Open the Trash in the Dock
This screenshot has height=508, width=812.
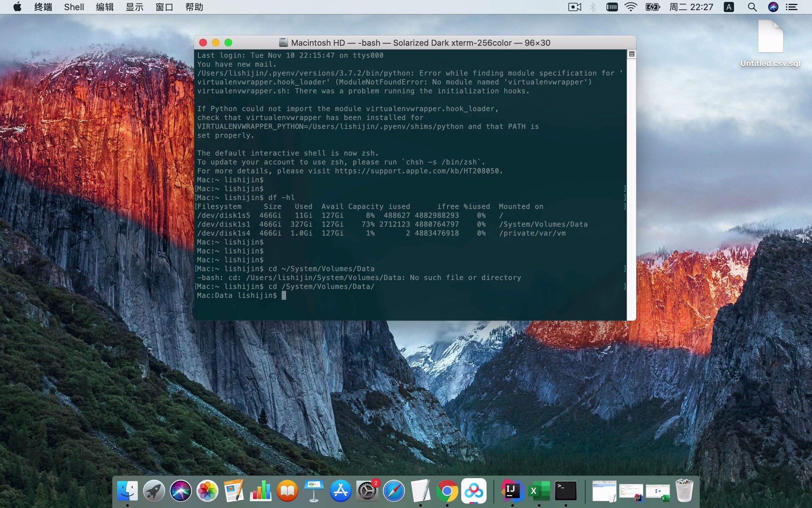(684, 491)
